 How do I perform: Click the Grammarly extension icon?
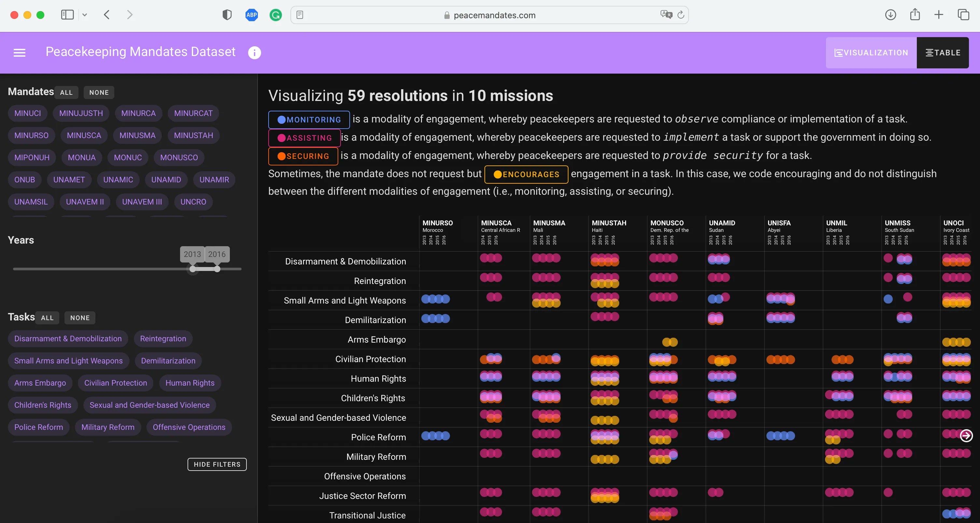(x=275, y=15)
